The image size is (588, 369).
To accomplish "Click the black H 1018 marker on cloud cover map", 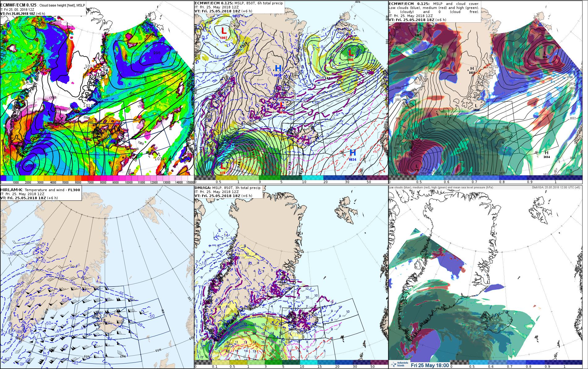I will pyautogui.click(x=472, y=70).
